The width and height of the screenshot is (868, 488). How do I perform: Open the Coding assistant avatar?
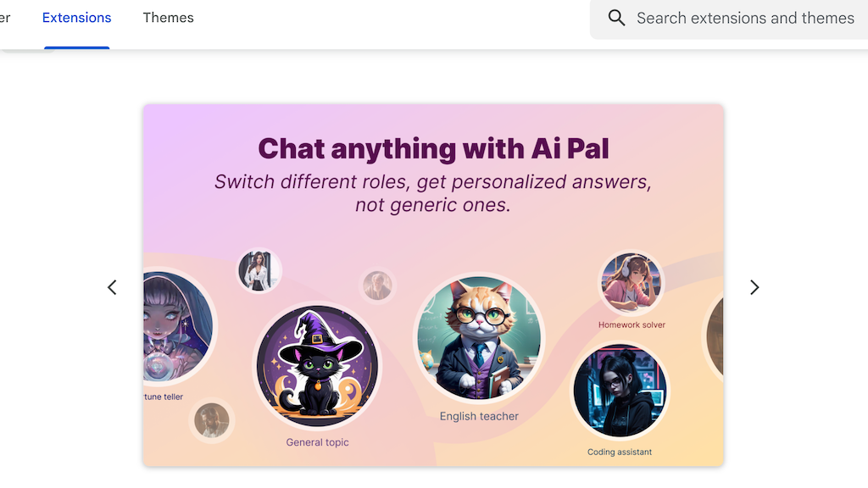620,391
